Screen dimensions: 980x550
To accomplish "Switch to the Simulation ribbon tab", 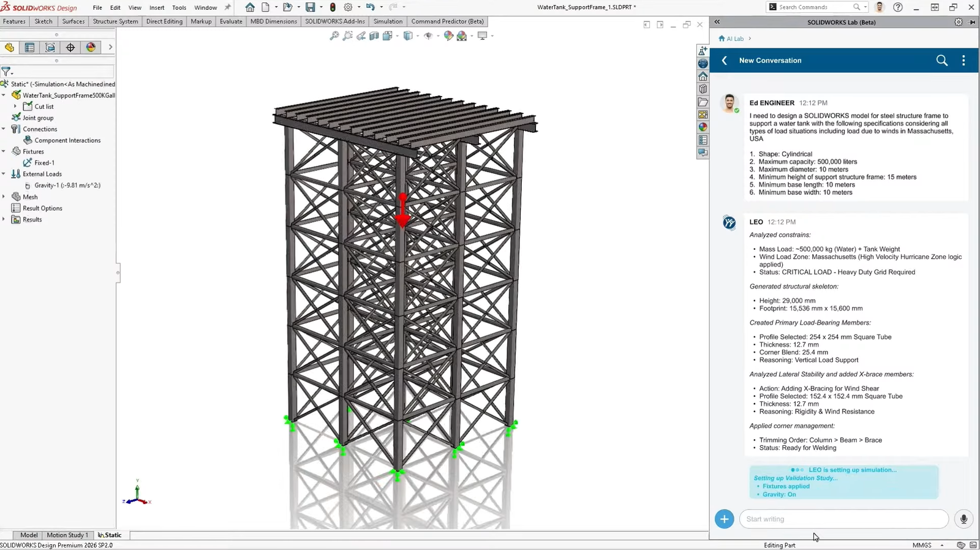I will (x=388, y=21).
